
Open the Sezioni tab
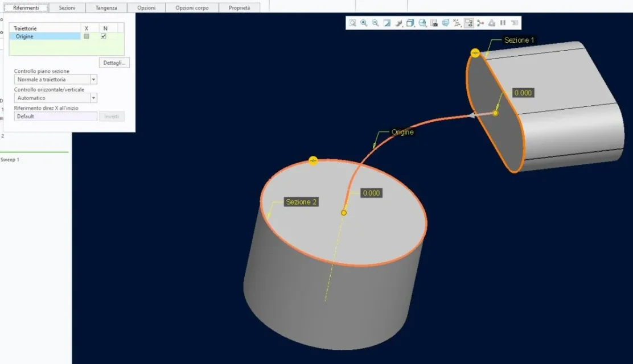click(x=67, y=8)
